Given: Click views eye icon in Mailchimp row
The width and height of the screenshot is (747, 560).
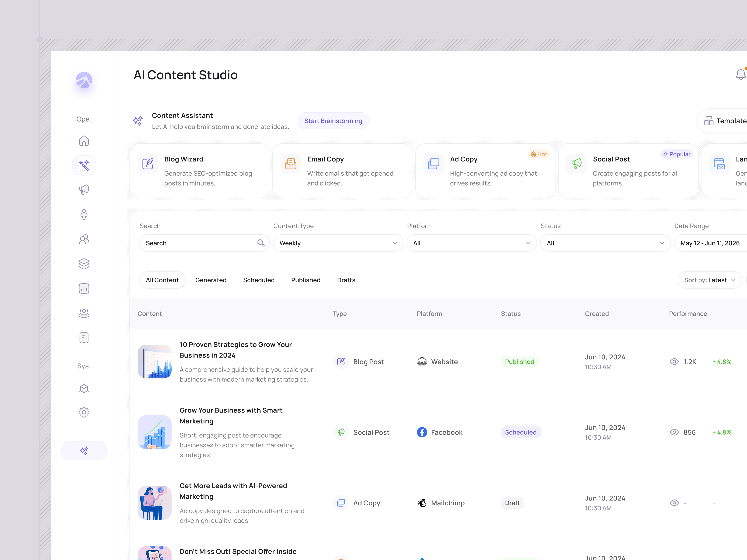Looking at the screenshot, I should (x=674, y=503).
